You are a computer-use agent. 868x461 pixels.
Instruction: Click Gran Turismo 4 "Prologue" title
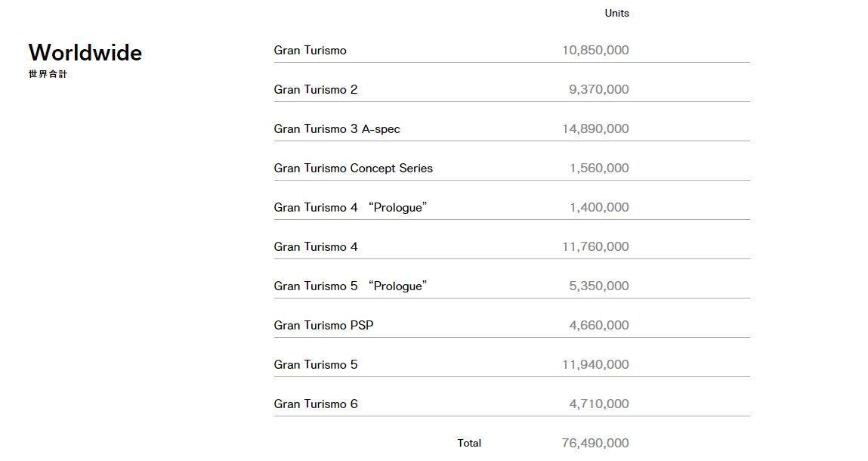click(x=351, y=208)
